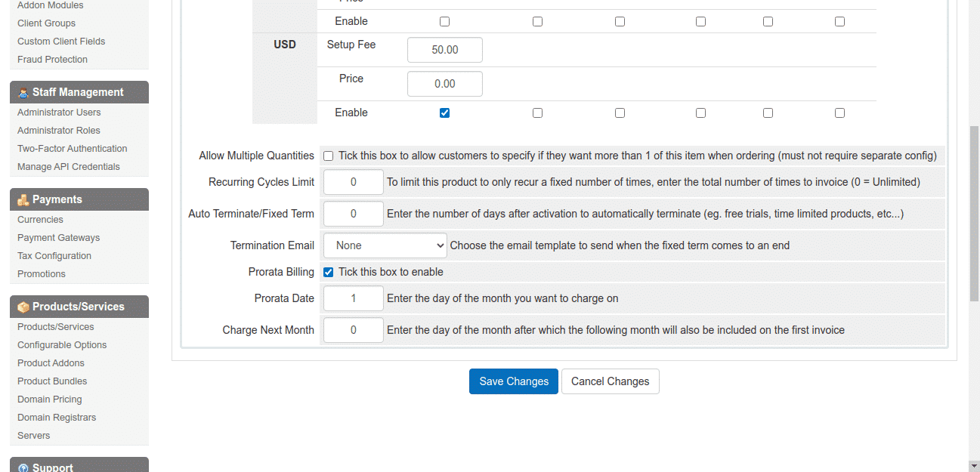Open Client Groups in sidebar
Screen dimensions: 980x472
pos(47,23)
